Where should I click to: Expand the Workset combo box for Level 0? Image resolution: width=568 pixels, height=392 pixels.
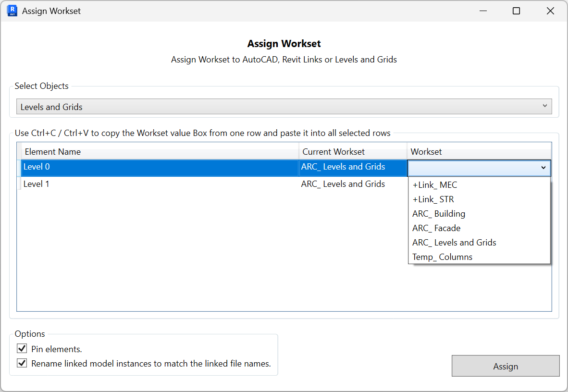click(x=544, y=168)
